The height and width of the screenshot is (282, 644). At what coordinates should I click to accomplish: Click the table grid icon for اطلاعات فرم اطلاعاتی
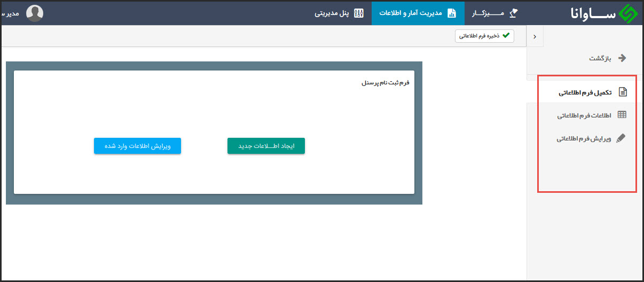tap(622, 115)
